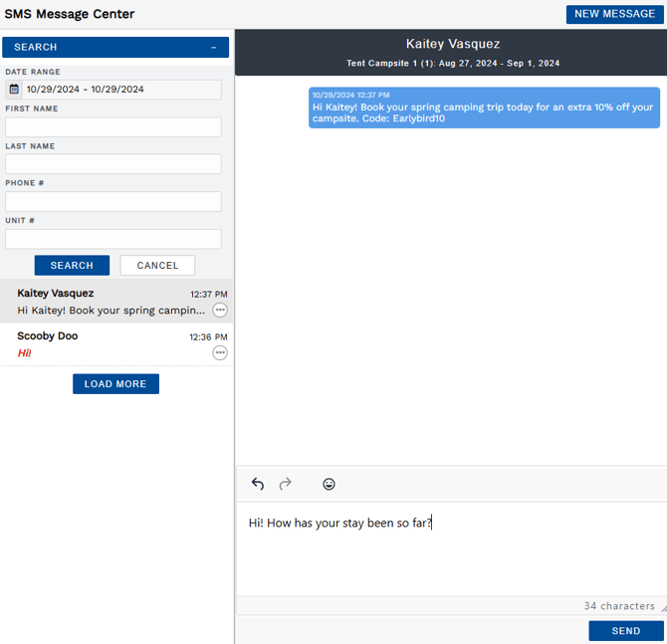Open options menu for Kaitey Vasquez conversation
The width and height of the screenshot is (667, 644).
pyautogui.click(x=220, y=311)
